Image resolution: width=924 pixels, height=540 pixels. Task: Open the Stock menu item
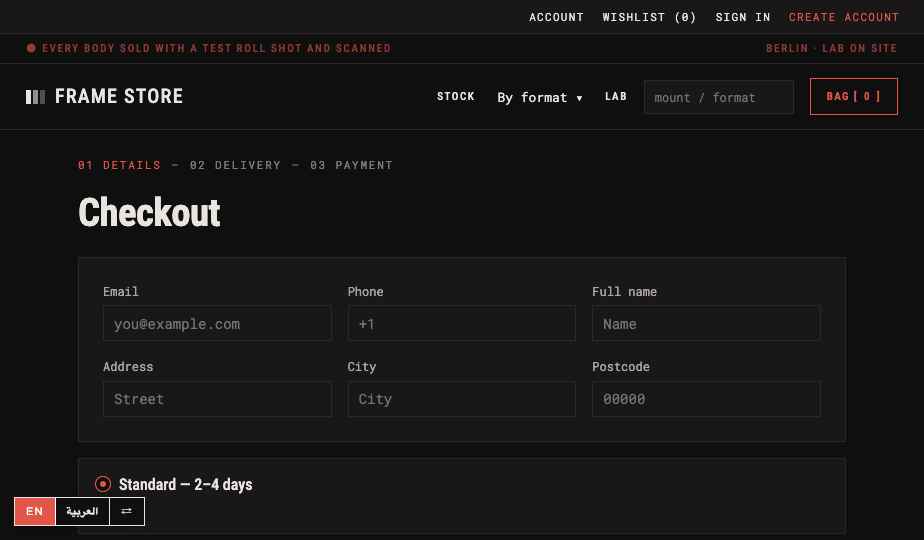[x=456, y=96]
